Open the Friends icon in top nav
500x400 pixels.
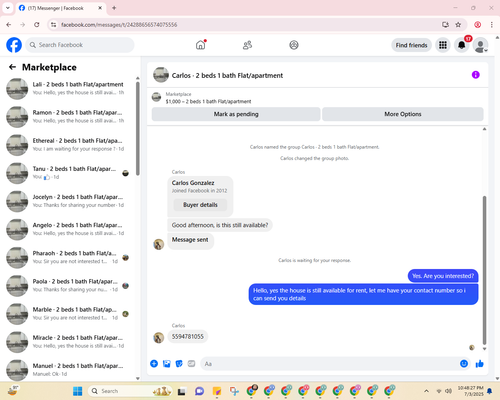pyautogui.click(x=247, y=45)
